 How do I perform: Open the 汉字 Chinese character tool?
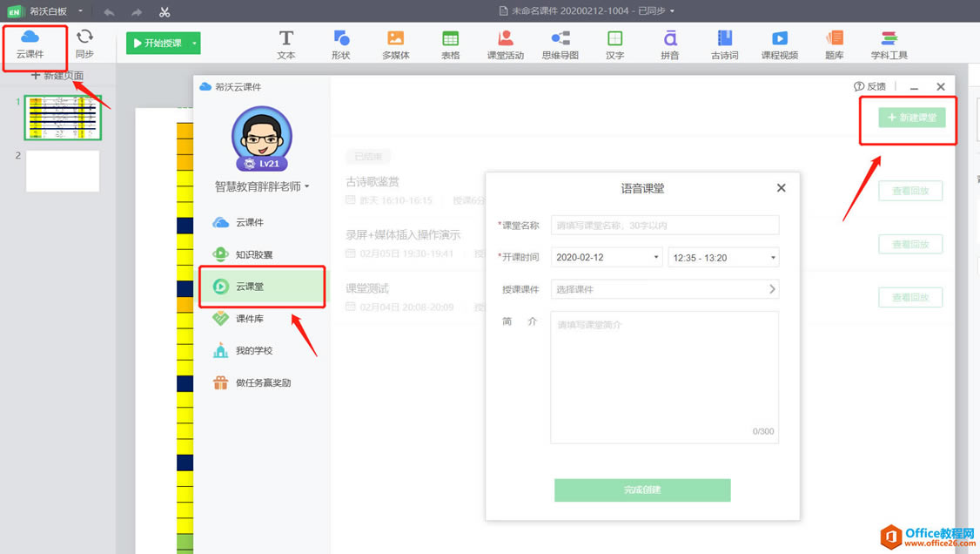point(615,45)
